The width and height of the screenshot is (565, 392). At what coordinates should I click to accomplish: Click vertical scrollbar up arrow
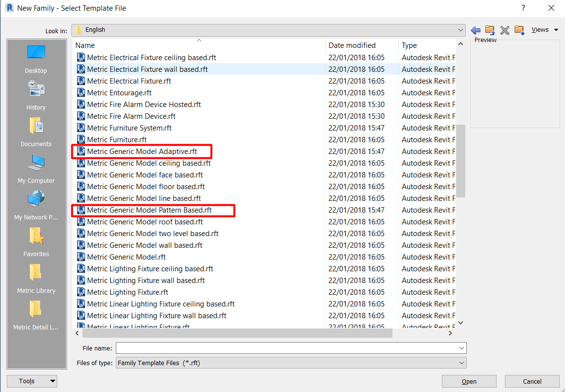coord(460,44)
